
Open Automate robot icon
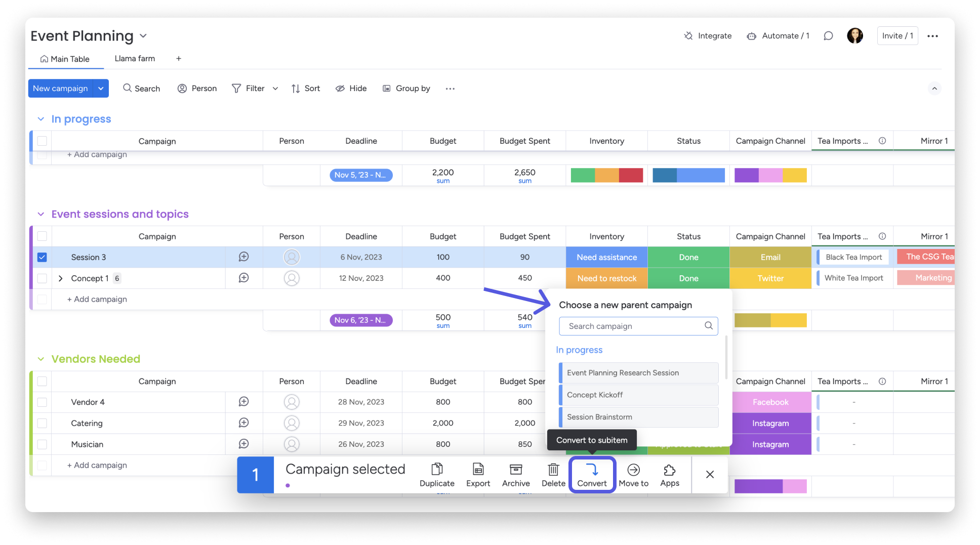point(752,36)
